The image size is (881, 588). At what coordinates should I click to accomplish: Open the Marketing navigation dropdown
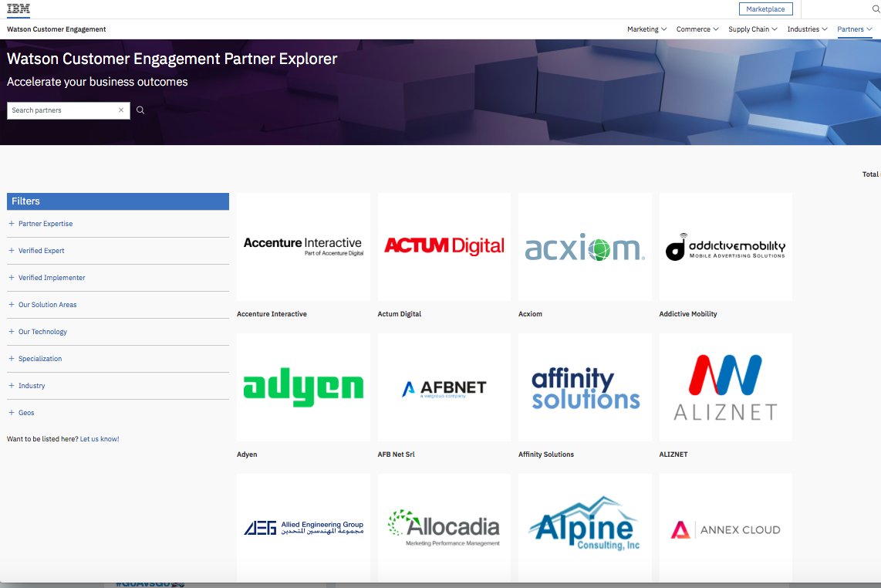pos(643,29)
